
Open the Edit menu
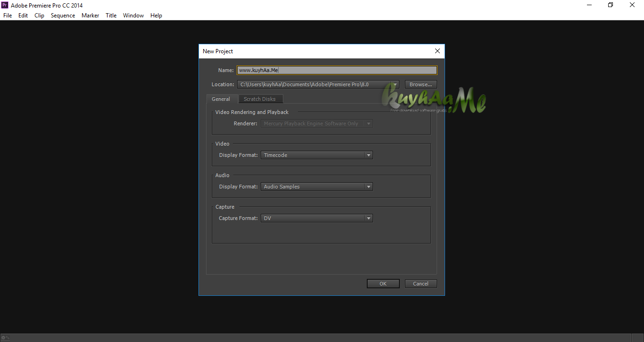click(23, 16)
